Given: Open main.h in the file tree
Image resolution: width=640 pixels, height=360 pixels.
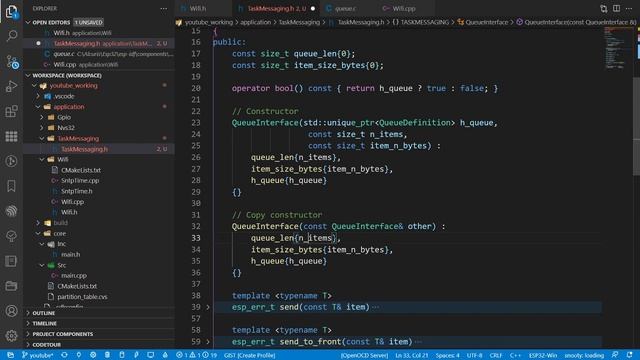Looking at the screenshot, I should [x=71, y=254].
